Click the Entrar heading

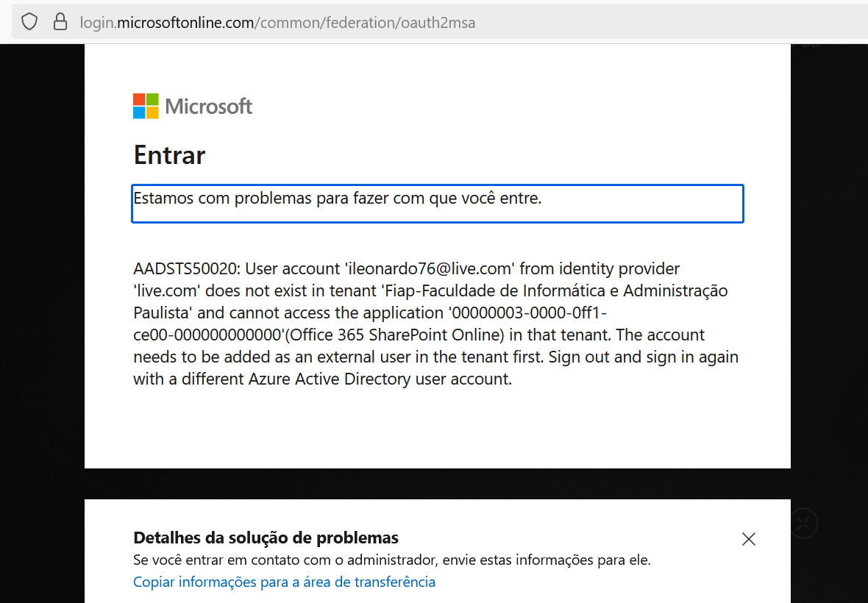169,155
